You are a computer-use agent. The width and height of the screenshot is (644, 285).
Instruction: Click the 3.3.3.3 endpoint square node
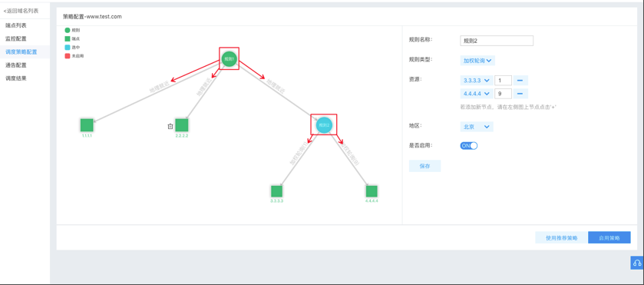point(277,191)
